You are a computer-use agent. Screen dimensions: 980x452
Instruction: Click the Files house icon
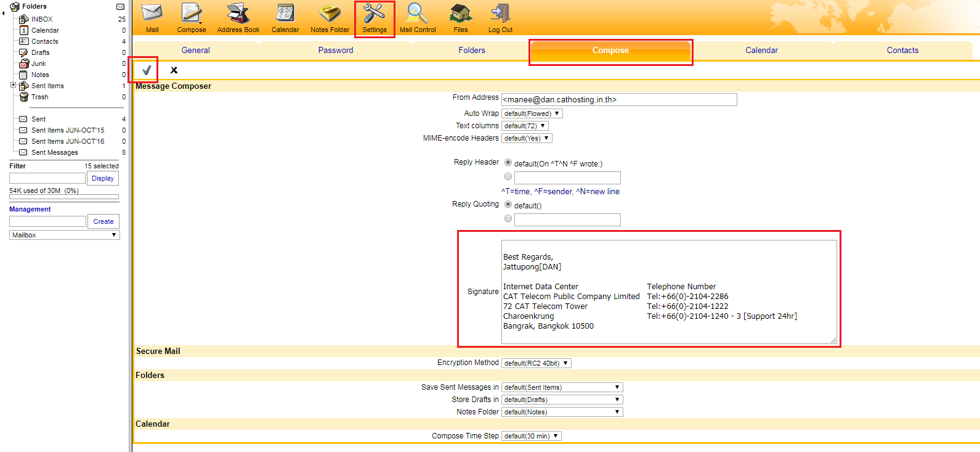point(460,14)
